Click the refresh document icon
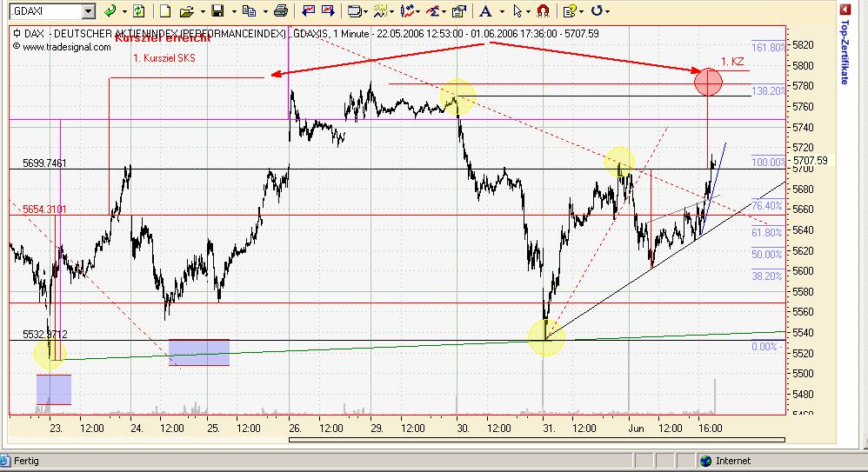Viewport: 868px width, 472px height. pyautogui.click(x=139, y=10)
